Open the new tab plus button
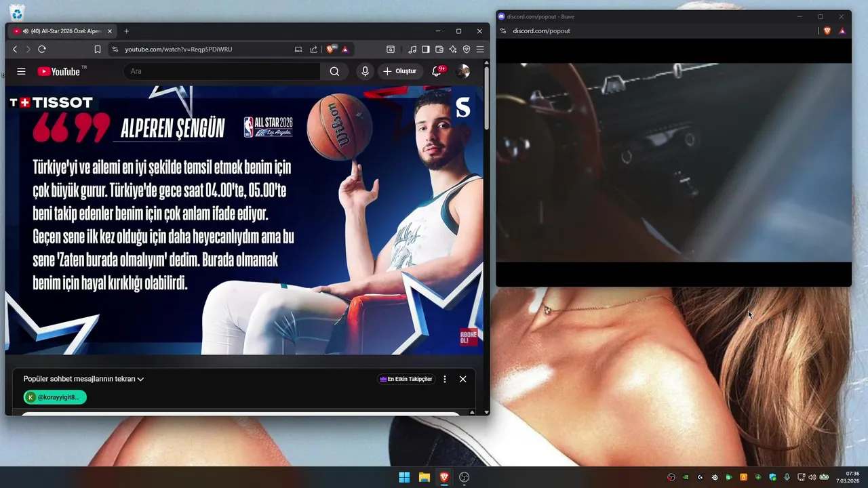Screen dimensions: 868x488 pyautogui.click(x=126, y=31)
